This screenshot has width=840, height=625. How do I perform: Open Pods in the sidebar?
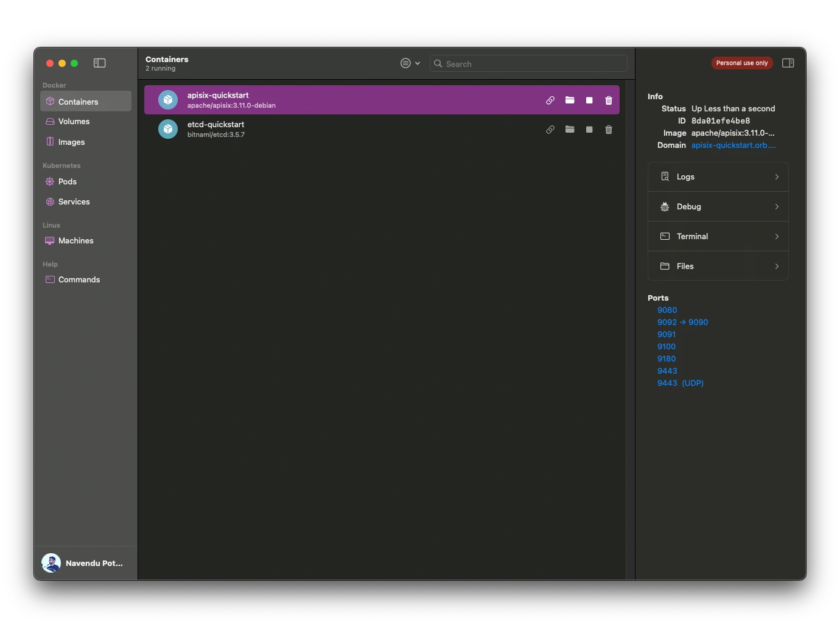[x=86, y=181]
